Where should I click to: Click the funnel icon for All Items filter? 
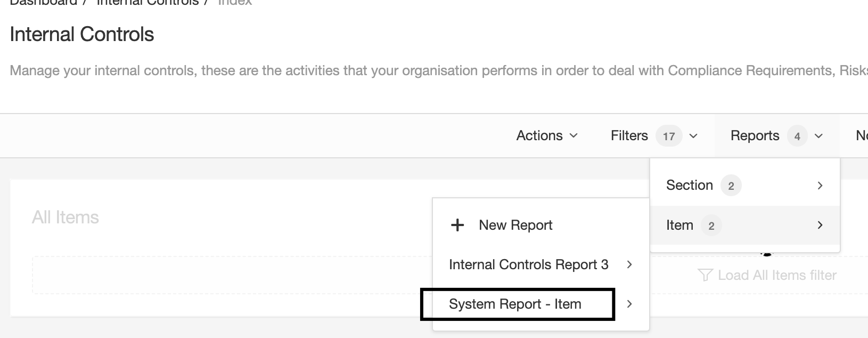[x=705, y=275]
